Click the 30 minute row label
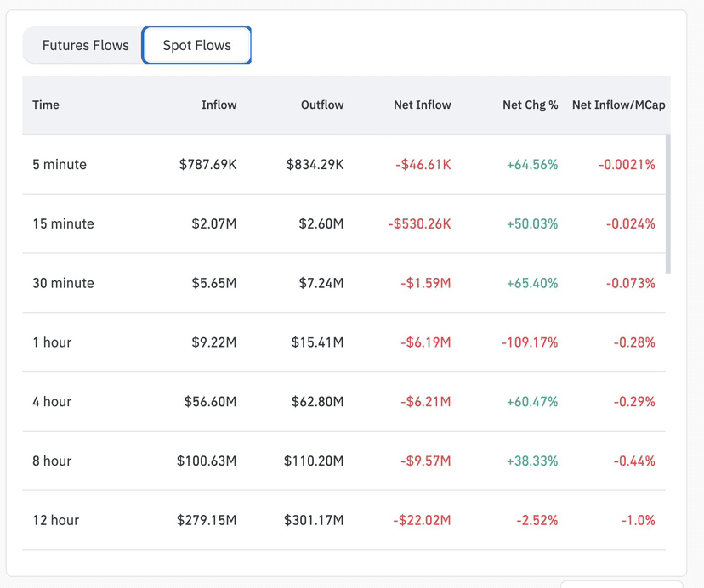704x588 pixels. tap(63, 283)
